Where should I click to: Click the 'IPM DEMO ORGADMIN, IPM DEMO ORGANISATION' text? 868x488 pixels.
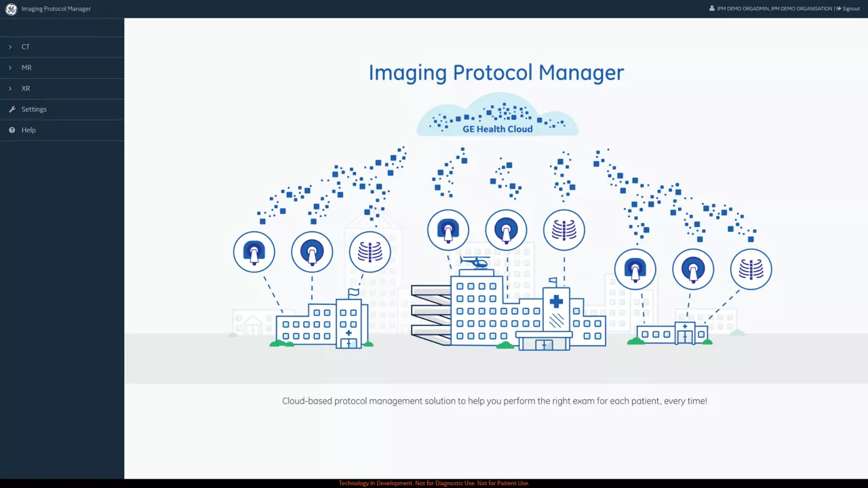(774, 9)
